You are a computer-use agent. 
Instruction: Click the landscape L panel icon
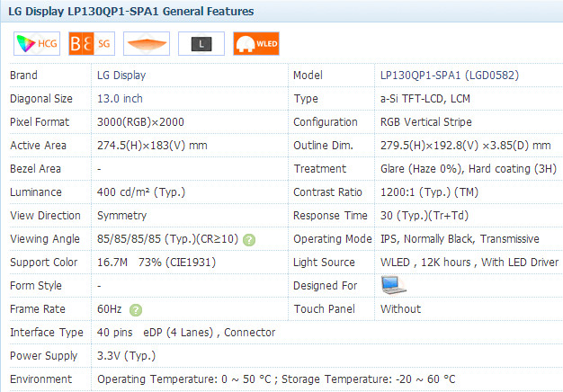point(201,43)
